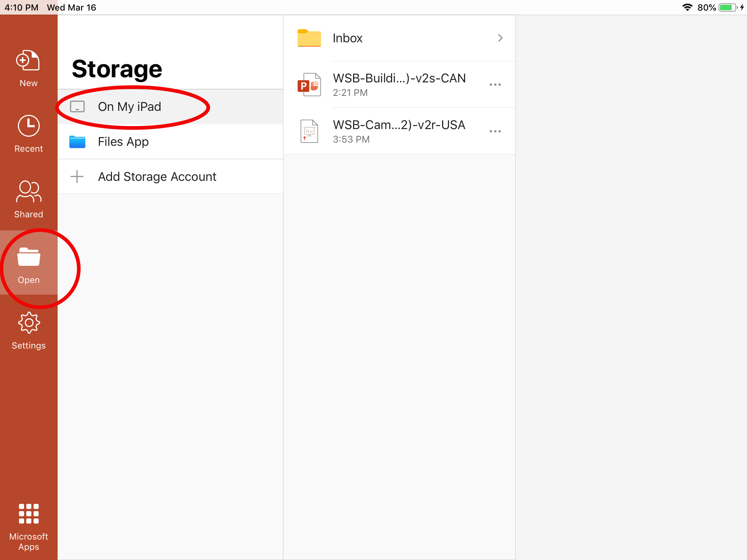Tap Add Storage Account
Image resolution: width=747 pixels, height=560 pixels.
pos(157,177)
